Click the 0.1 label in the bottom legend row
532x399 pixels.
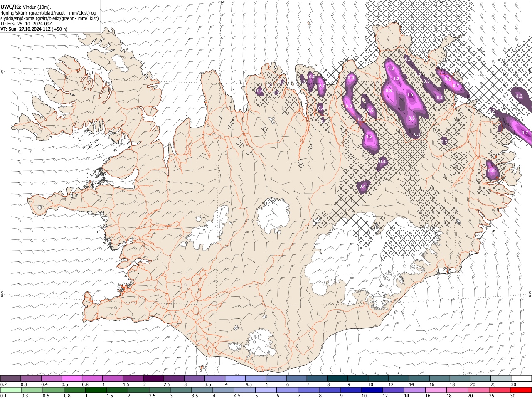click(3, 396)
